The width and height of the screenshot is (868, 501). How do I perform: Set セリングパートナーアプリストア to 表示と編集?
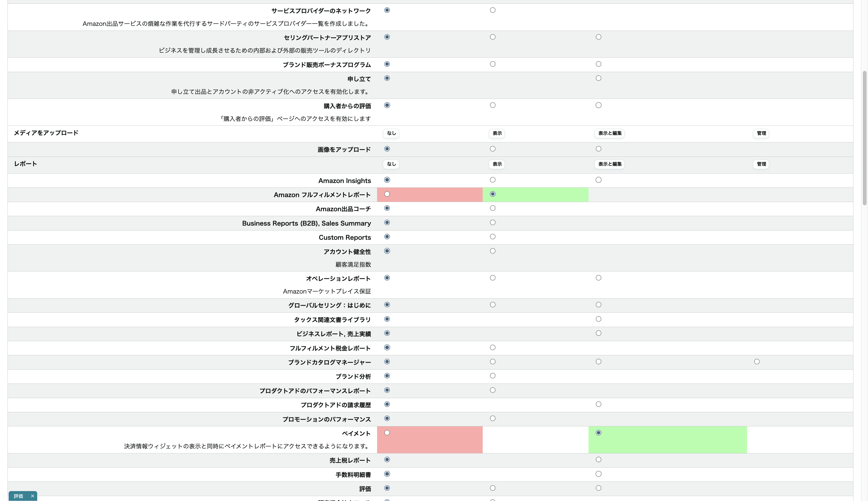tap(598, 37)
